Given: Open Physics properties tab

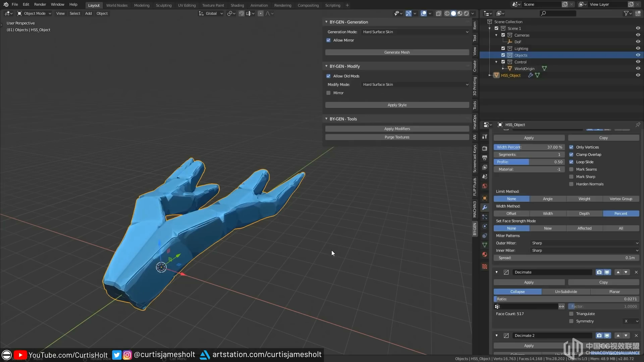Looking at the screenshot, I should click(x=485, y=226).
